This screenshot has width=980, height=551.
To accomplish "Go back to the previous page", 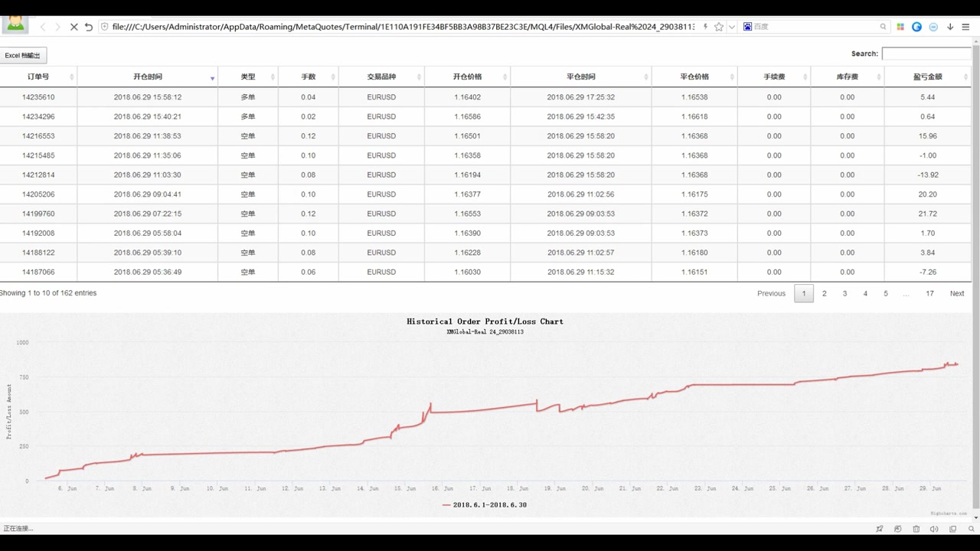I will pos(43,27).
